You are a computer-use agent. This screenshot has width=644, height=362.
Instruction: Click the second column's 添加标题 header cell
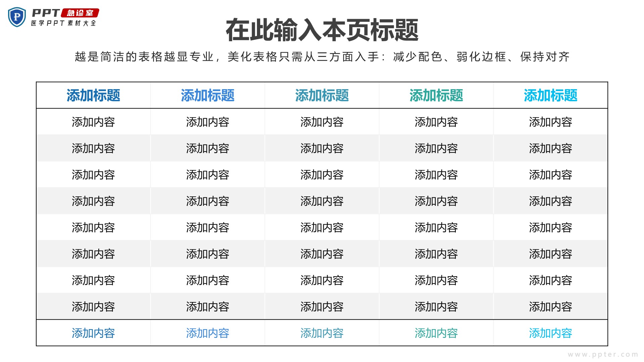pyautogui.click(x=208, y=96)
